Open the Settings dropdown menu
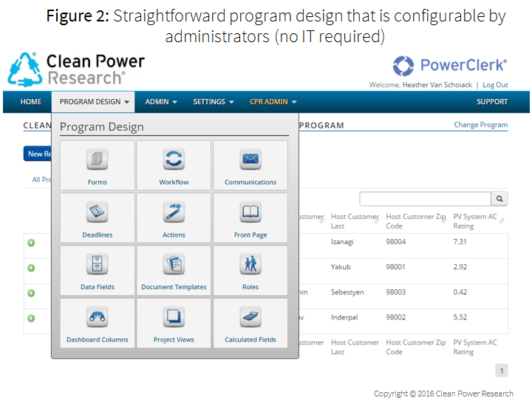This screenshot has width=532, height=415. [214, 102]
